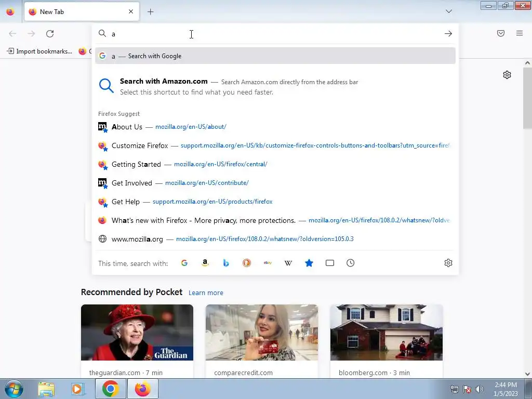Screen dimensions: 532x399
Task: Open search settings gear in dropdown
Action: (x=448, y=263)
